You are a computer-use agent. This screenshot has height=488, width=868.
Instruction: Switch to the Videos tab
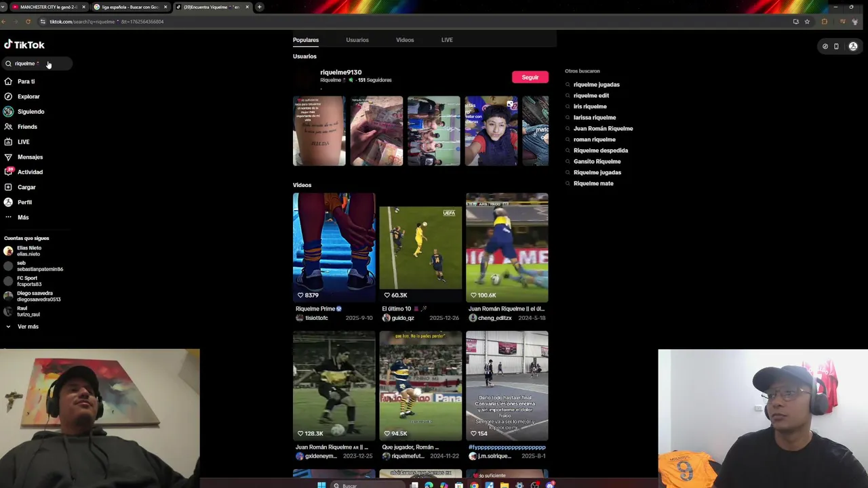405,40
